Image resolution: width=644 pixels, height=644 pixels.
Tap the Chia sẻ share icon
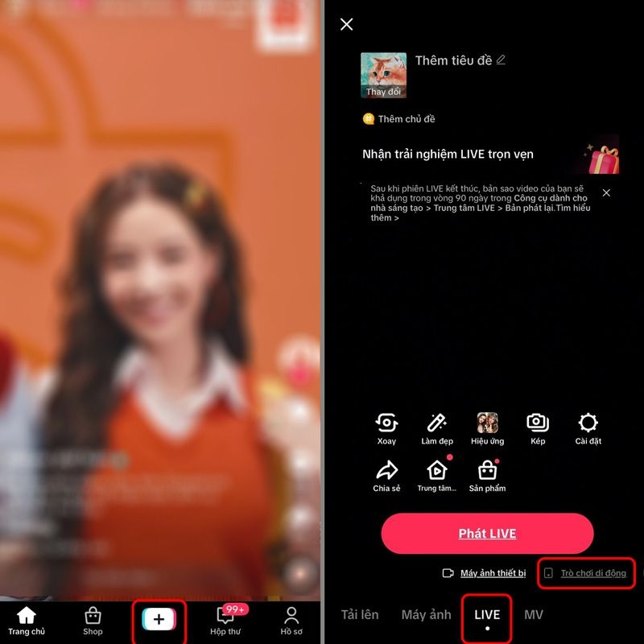point(389,471)
